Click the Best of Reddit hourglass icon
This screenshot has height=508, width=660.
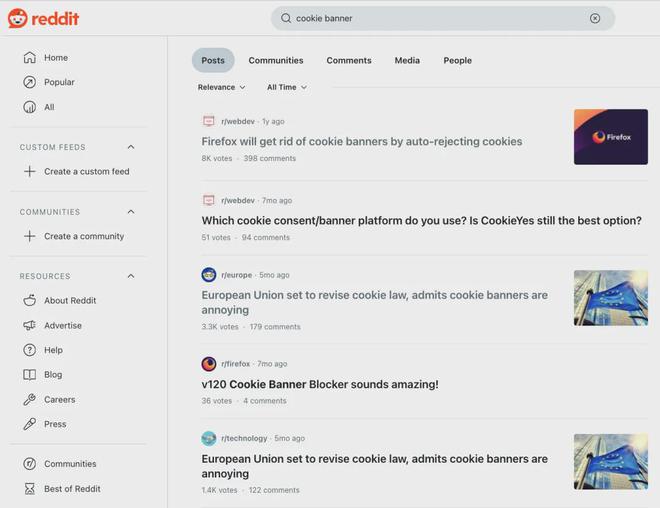[29, 489]
